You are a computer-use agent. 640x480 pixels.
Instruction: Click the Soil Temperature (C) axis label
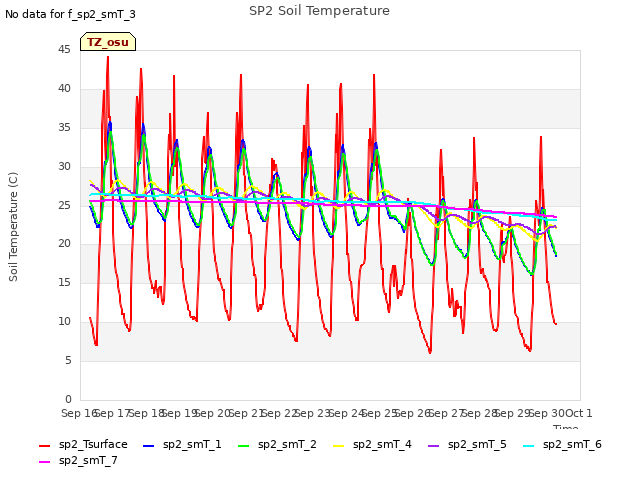13,227
